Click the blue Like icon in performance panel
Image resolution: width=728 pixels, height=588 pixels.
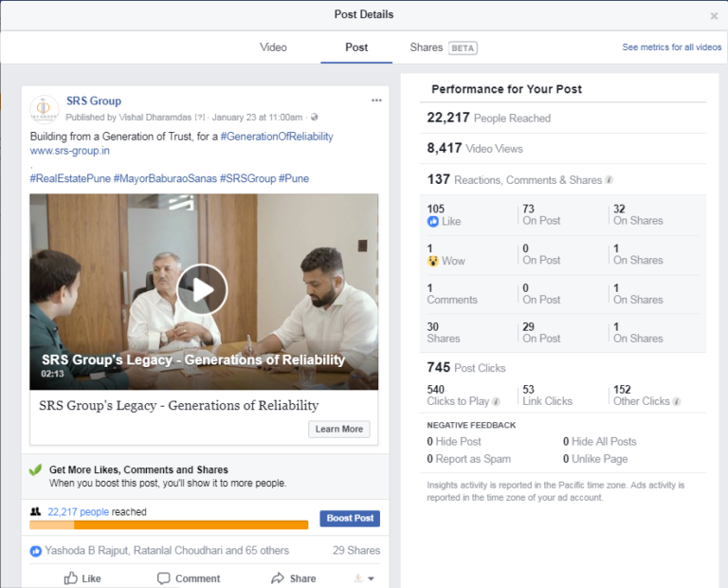(x=432, y=222)
